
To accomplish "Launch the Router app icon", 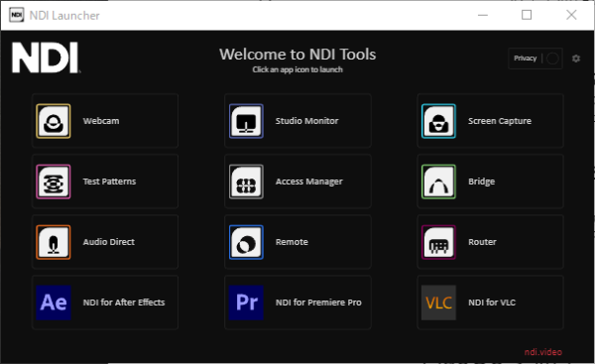I will click(x=438, y=242).
